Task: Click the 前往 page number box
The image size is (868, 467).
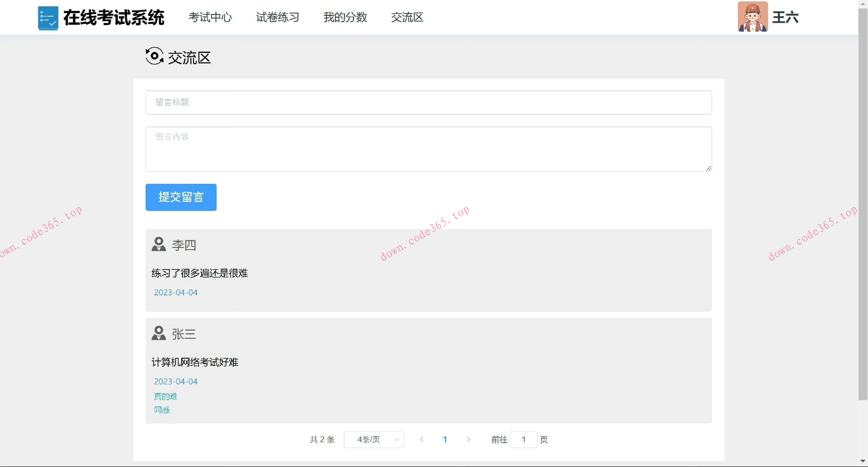Action: click(x=524, y=439)
